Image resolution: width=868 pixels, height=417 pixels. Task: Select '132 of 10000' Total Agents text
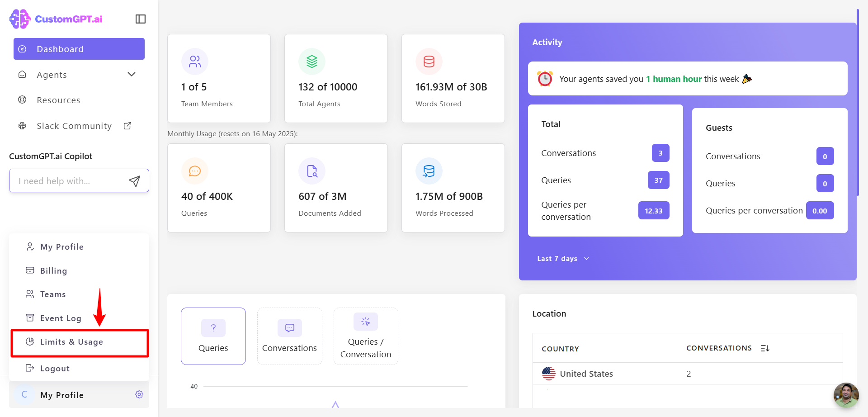[328, 87]
